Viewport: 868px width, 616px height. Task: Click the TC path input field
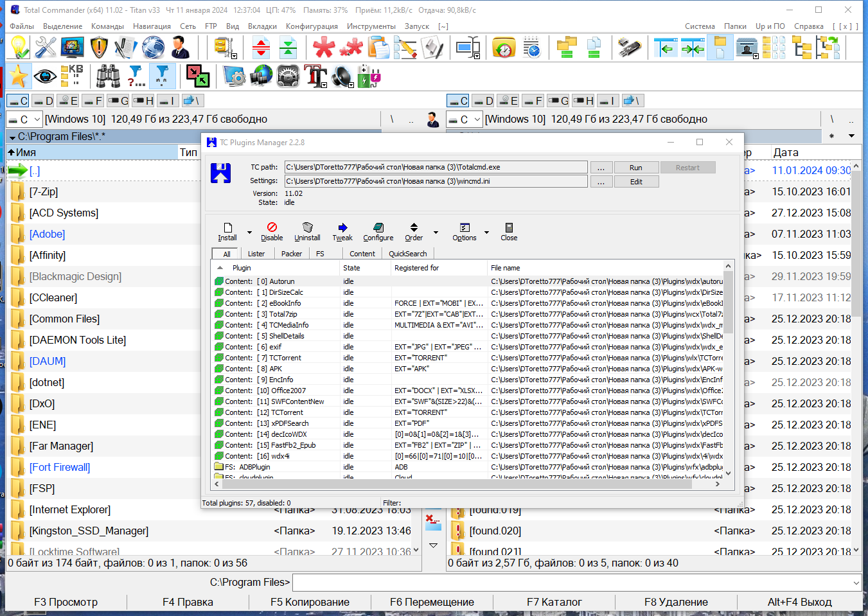[x=436, y=168]
